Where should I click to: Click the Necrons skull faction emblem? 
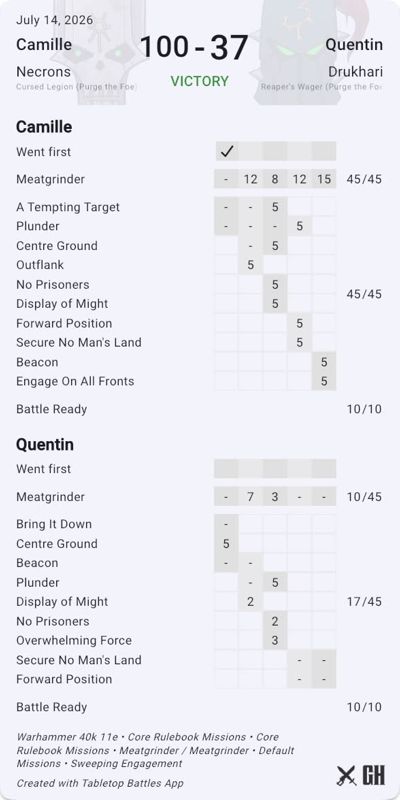coord(101,51)
